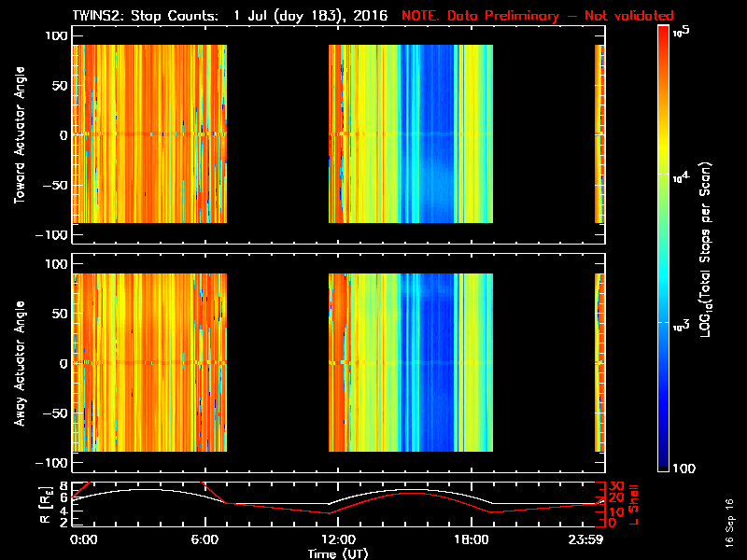747x560 pixels.
Task: Select the "0" tick on the Toward Actuator Angle axis
Action: pyautogui.click(x=63, y=135)
